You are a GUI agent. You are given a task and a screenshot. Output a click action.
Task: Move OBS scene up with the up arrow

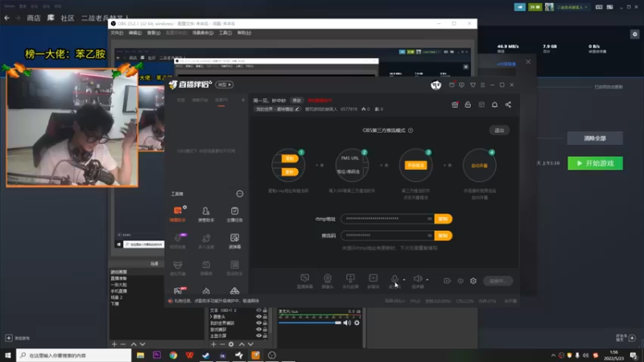pos(134,344)
